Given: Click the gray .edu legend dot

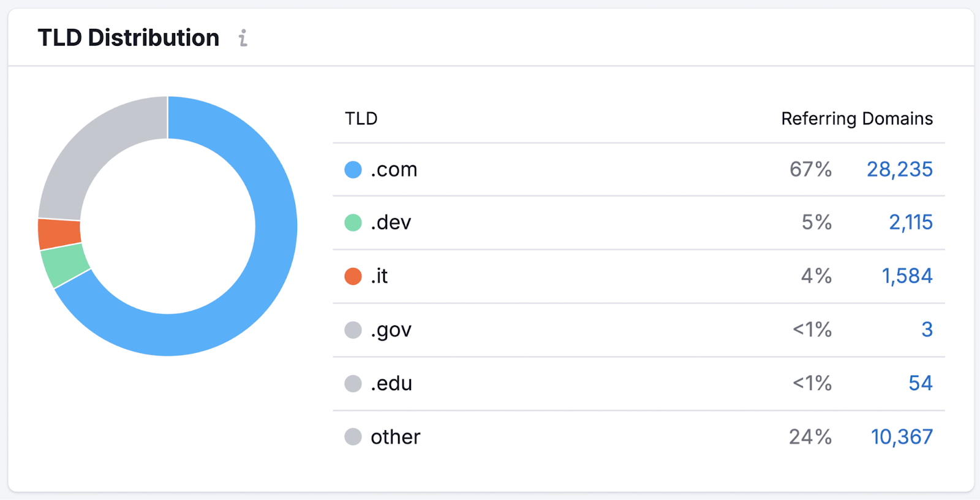Looking at the screenshot, I should pos(353,383).
